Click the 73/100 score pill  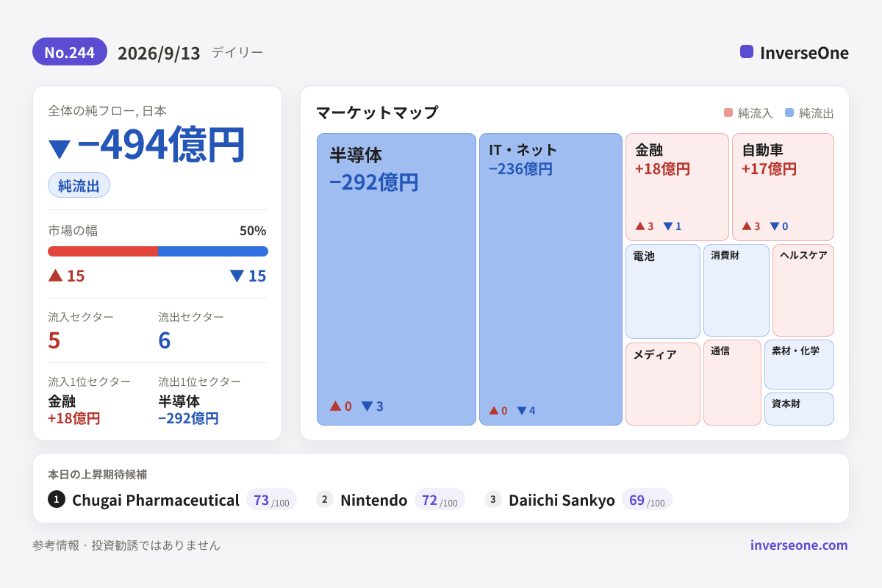click(271, 500)
